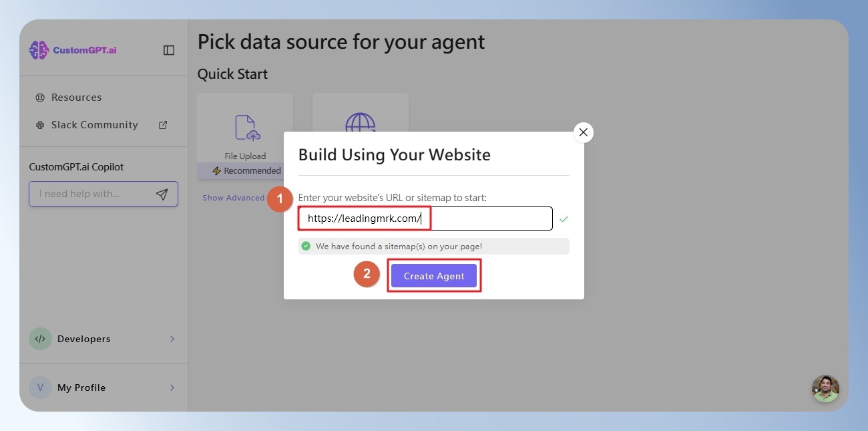Focus the website URL input field
This screenshot has height=431, width=868.
pos(425,219)
